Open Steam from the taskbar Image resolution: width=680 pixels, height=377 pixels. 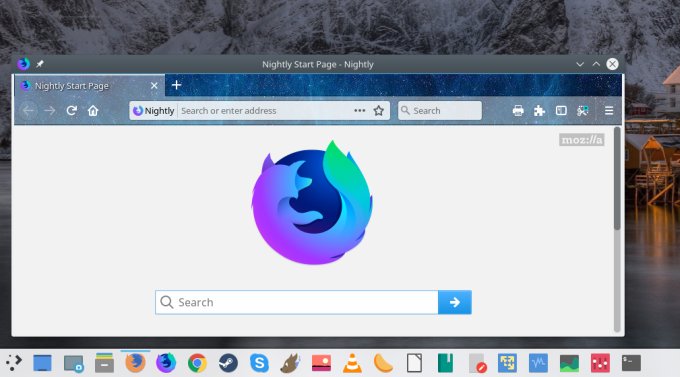(x=228, y=363)
